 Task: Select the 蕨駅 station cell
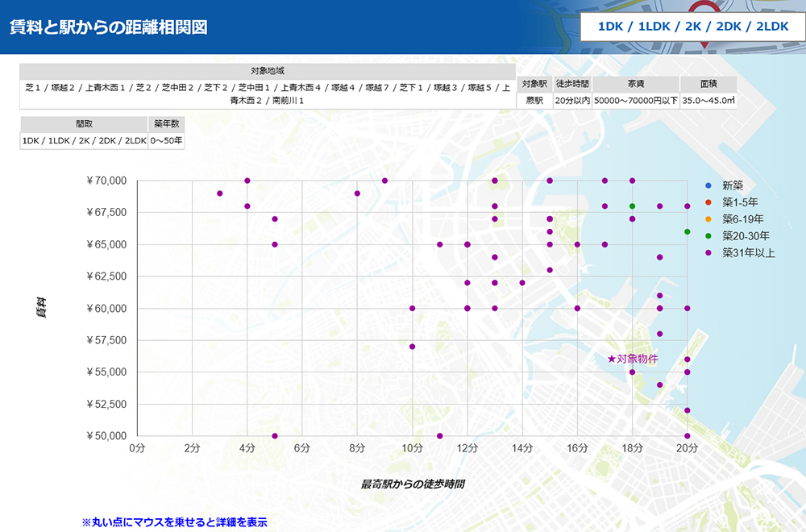click(535, 101)
